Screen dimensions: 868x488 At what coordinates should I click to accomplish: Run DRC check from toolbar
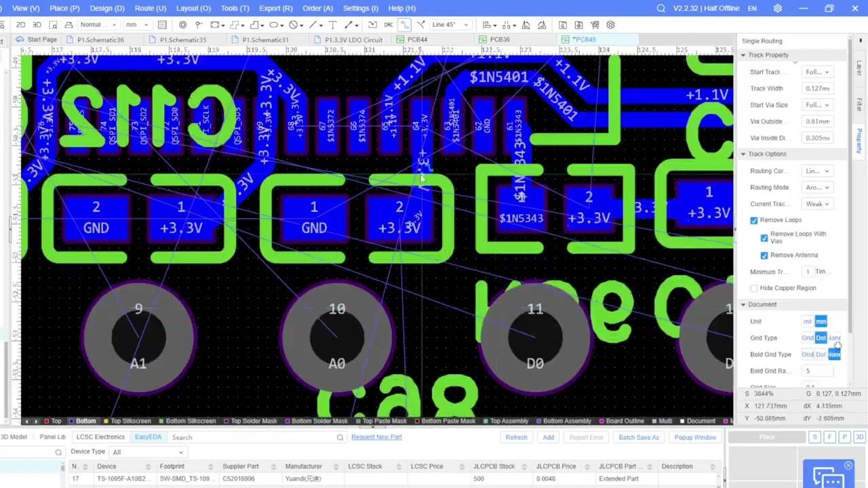(389, 25)
